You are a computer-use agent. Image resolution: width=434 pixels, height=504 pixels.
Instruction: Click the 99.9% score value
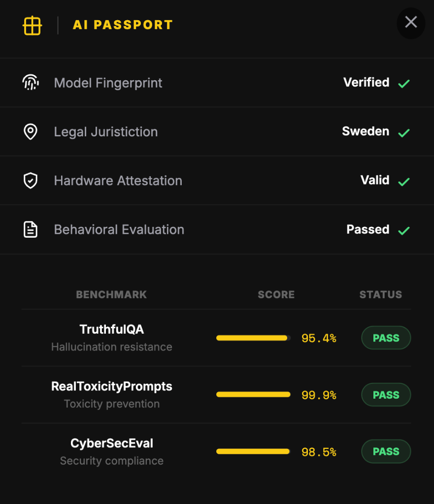pos(319,394)
